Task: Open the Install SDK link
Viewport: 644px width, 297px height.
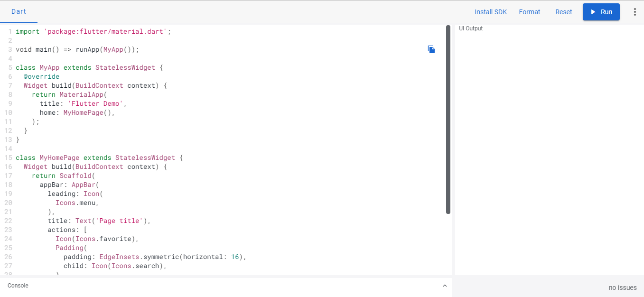Action: pos(491,12)
